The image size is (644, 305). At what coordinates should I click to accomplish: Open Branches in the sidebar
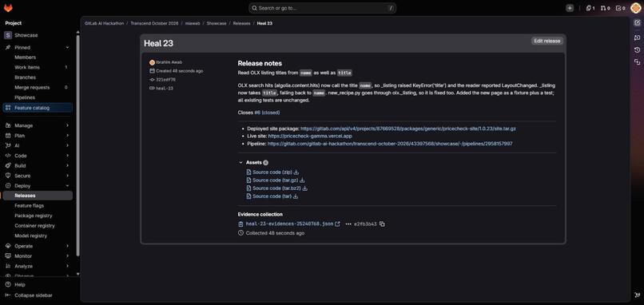point(38,77)
